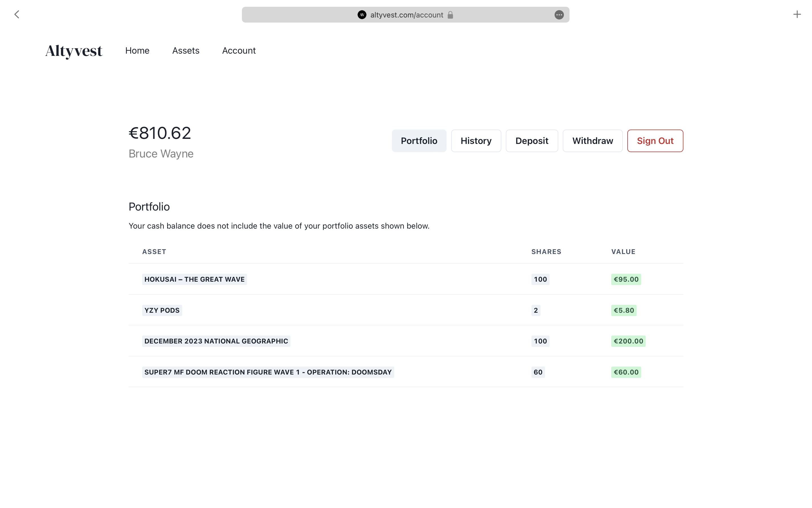Click the Hokusai – The Great Wave asset
The height and width of the screenshot is (508, 812).
[x=194, y=279]
